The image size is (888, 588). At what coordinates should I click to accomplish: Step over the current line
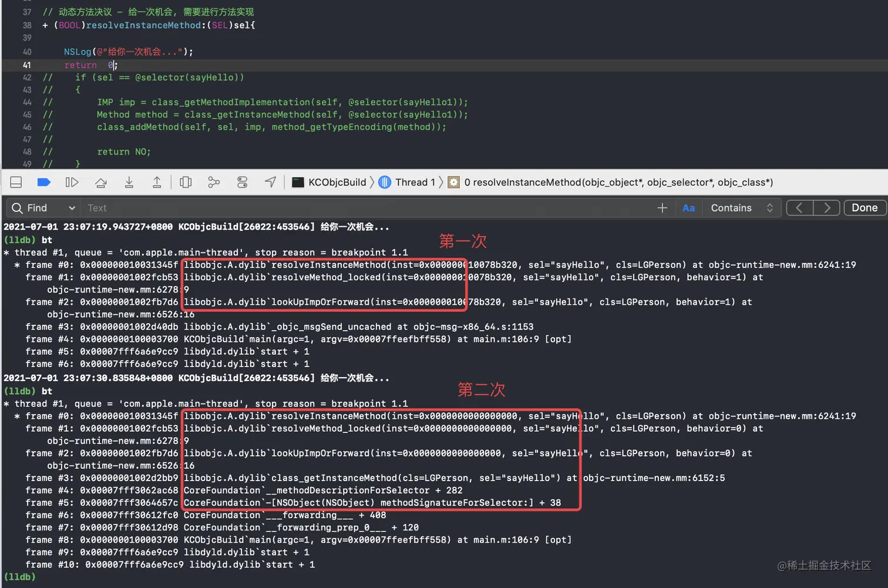coord(101,182)
